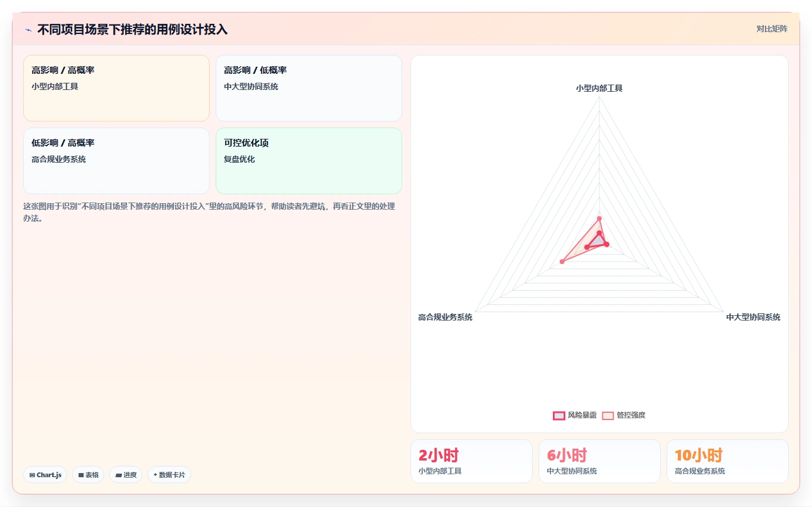
Task: Open the 6小时 stat card
Action: click(599, 461)
